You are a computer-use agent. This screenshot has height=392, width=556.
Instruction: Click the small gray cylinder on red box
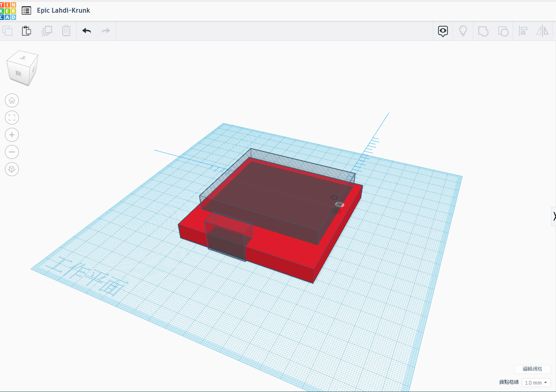tap(339, 204)
